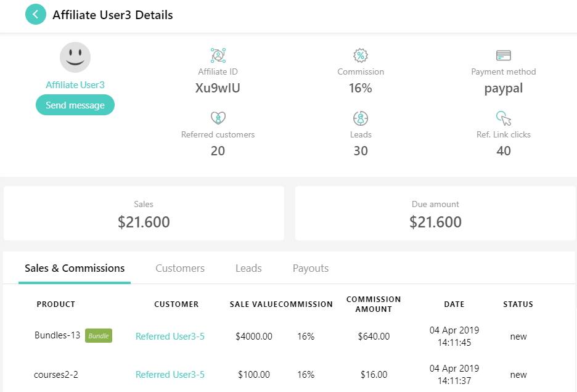Open Referred User3-5 in courses2-2 row
The width and height of the screenshot is (577, 392).
click(x=170, y=375)
